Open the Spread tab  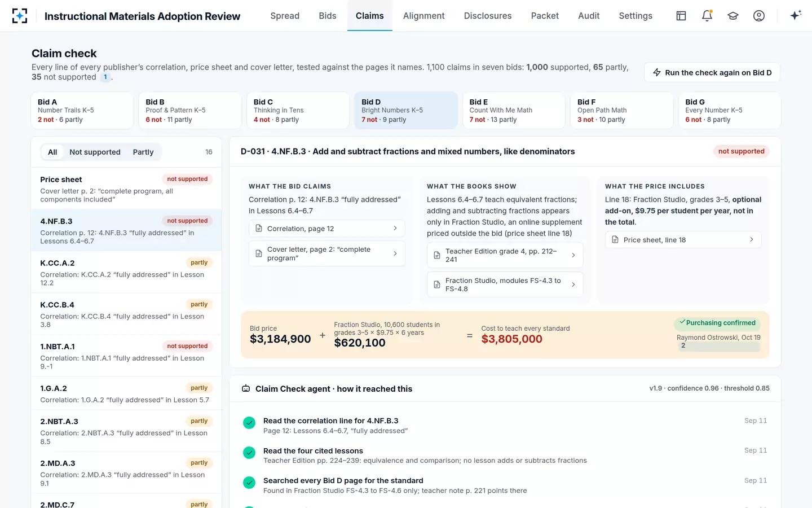[x=285, y=16]
